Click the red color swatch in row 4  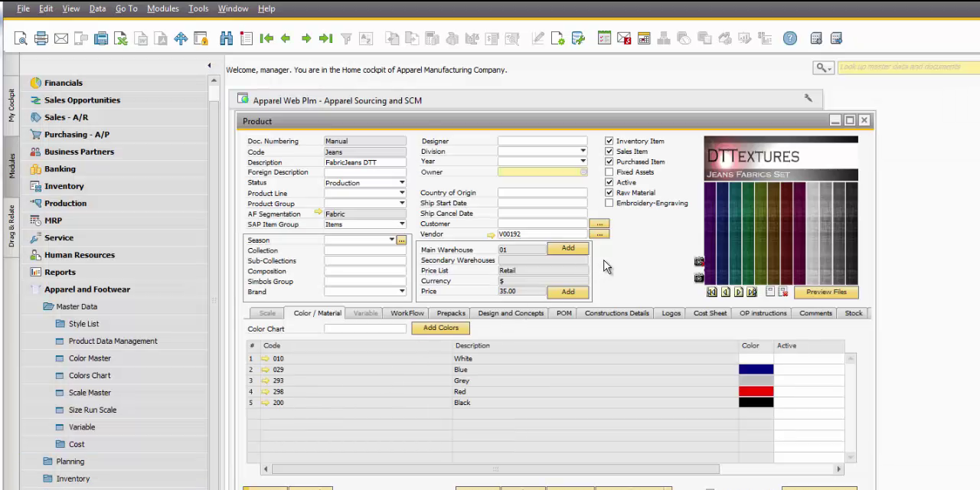[756, 391]
